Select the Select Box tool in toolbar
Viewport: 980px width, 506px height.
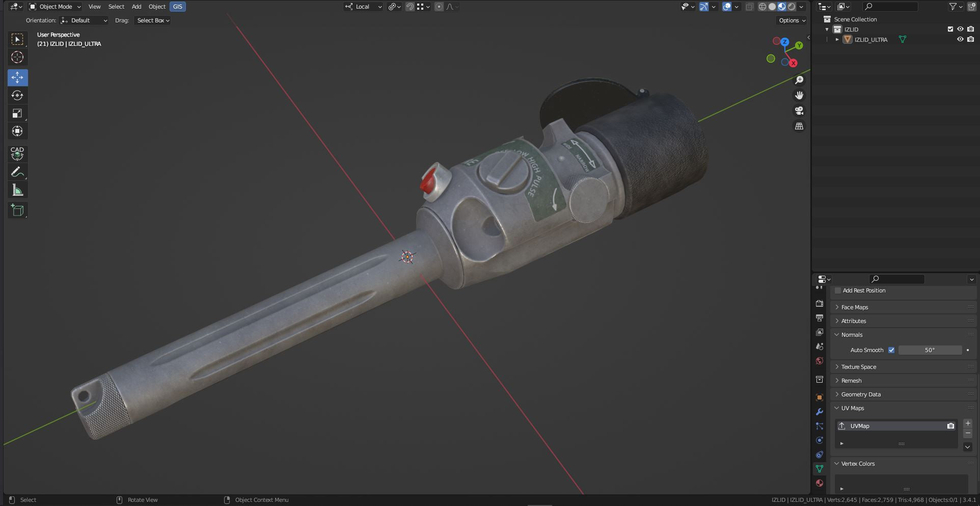click(17, 39)
